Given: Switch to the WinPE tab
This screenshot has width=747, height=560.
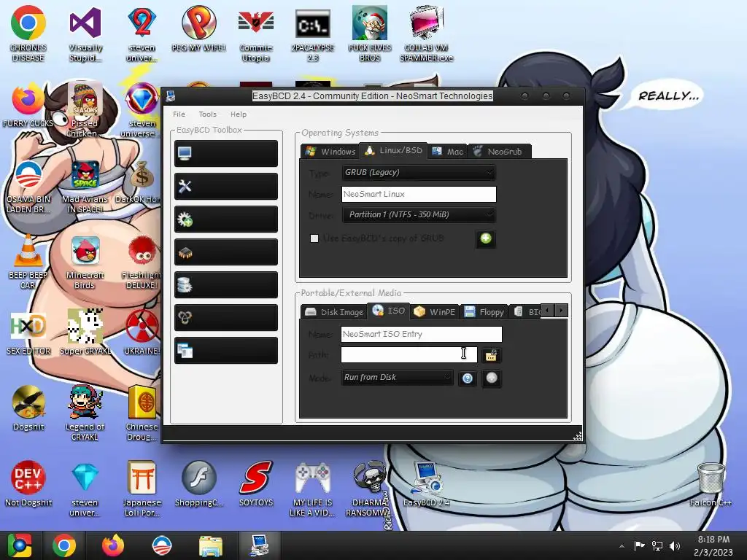Looking at the screenshot, I should 435,312.
